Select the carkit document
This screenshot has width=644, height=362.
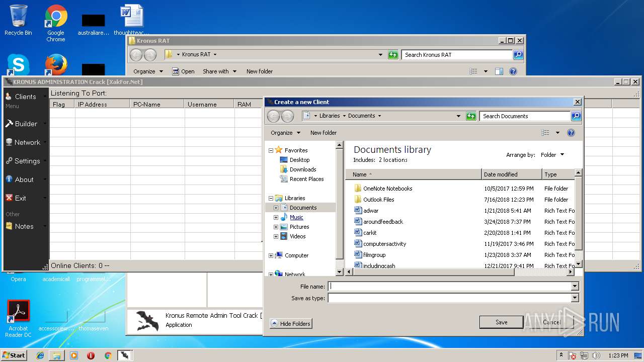point(370,233)
